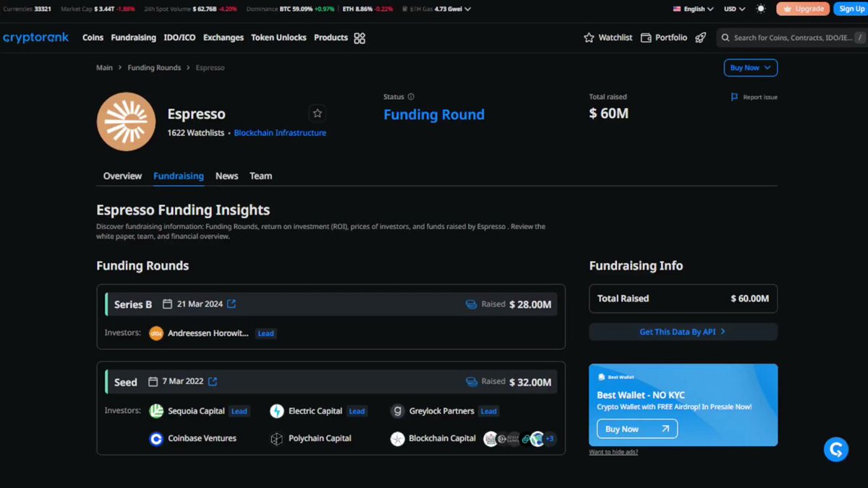Open the Coins menu
This screenshot has width=868, height=488.
pyautogui.click(x=93, y=38)
